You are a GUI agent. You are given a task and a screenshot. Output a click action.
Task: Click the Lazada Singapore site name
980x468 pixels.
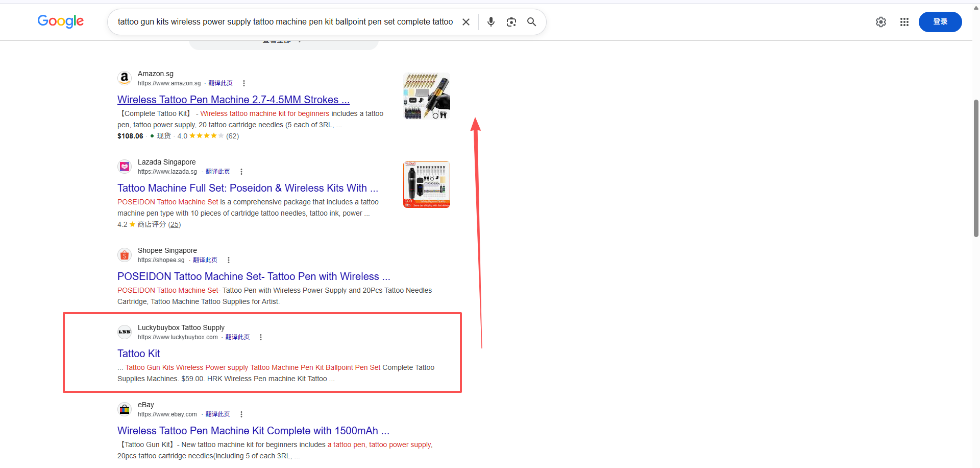point(167,162)
